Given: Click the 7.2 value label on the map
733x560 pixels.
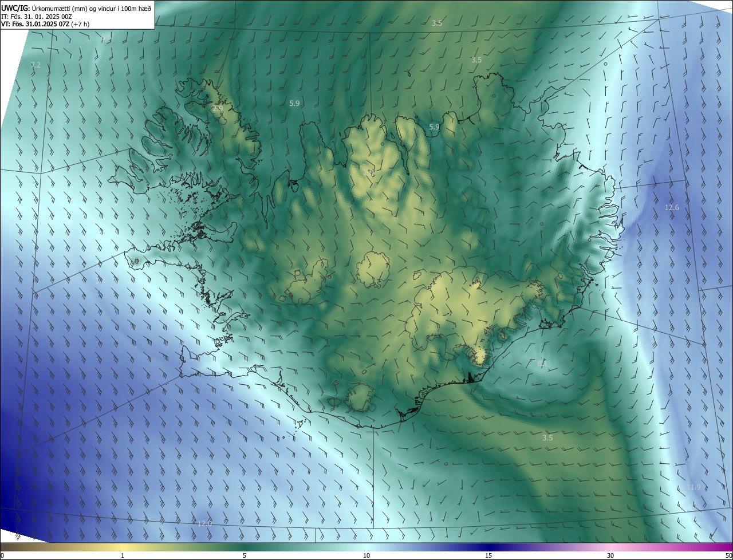Looking at the screenshot, I should 36,65.
